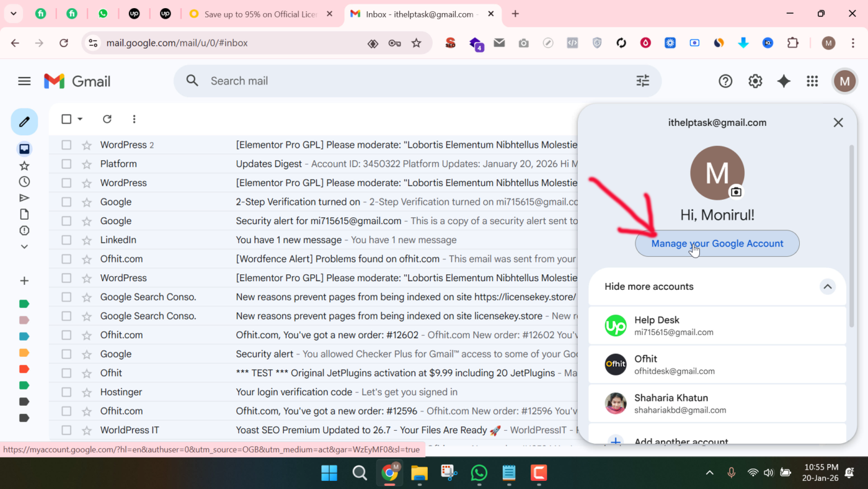Expand the More section in the sidebar

coord(24,246)
